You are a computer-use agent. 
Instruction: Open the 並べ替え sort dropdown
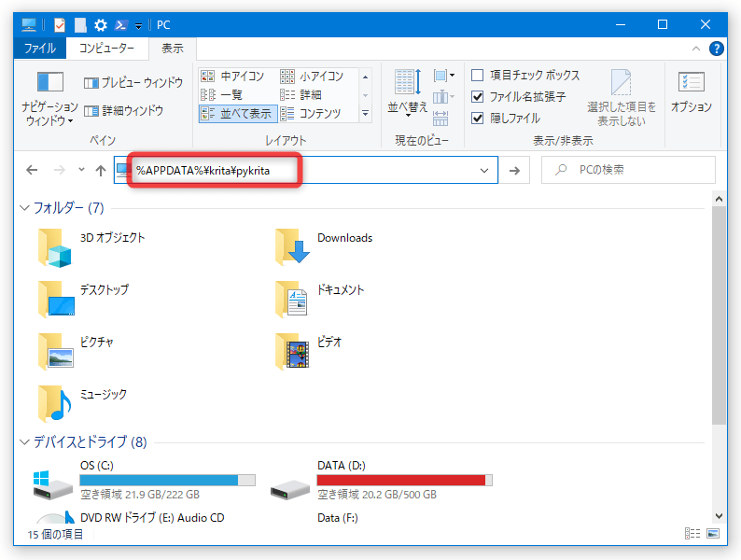tap(407, 91)
